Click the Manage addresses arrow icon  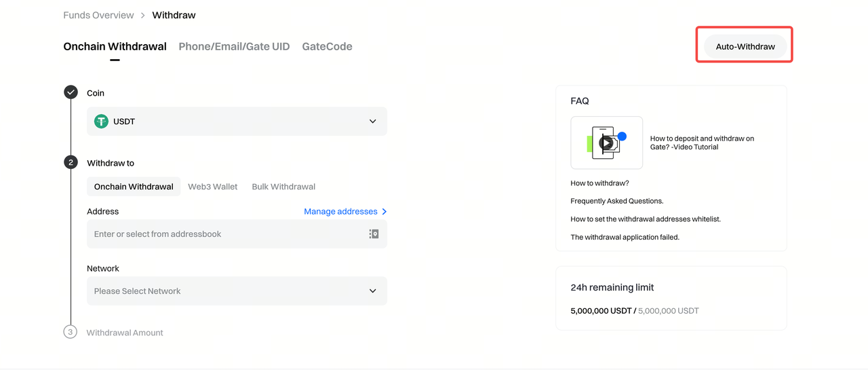click(384, 212)
